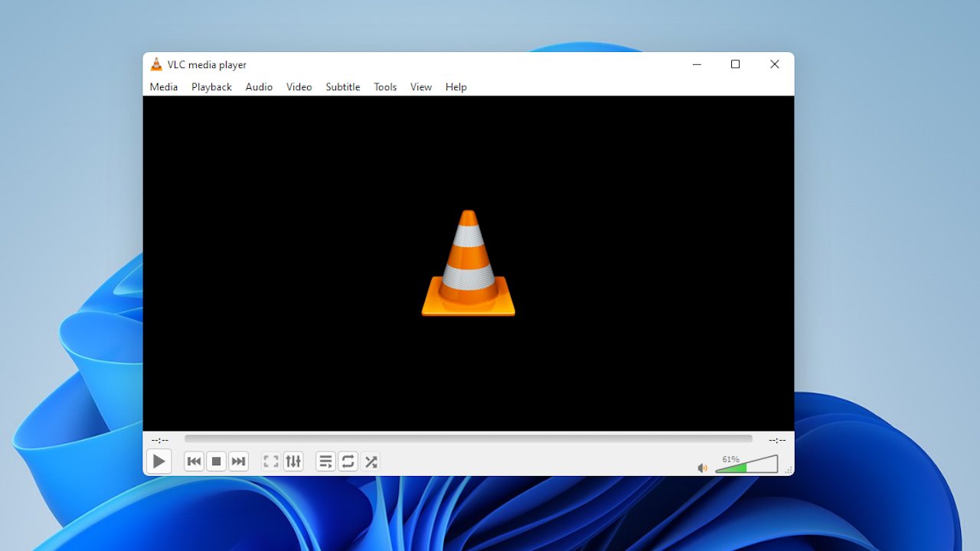980x551 pixels.
Task: Open the Tools menu
Action: pos(385,86)
